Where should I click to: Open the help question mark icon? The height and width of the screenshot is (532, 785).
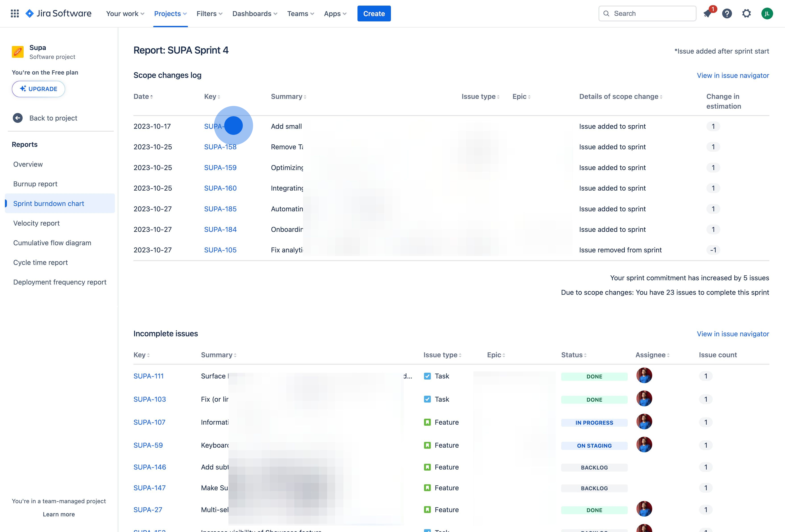point(727,14)
